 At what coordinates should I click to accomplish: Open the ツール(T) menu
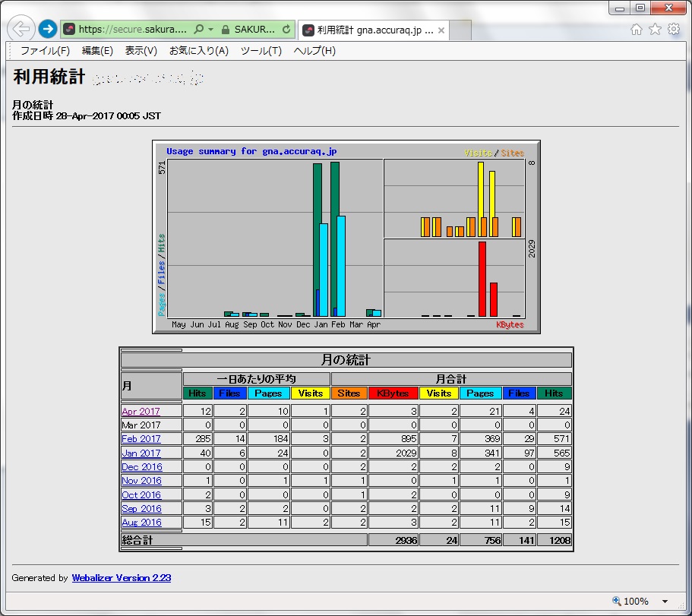click(261, 51)
